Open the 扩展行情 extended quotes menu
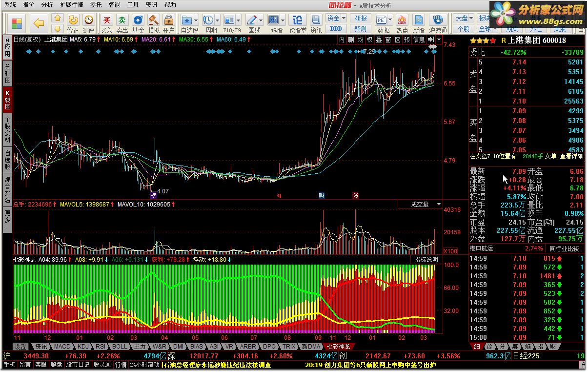This screenshot has height=372, width=588. [71, 5]
